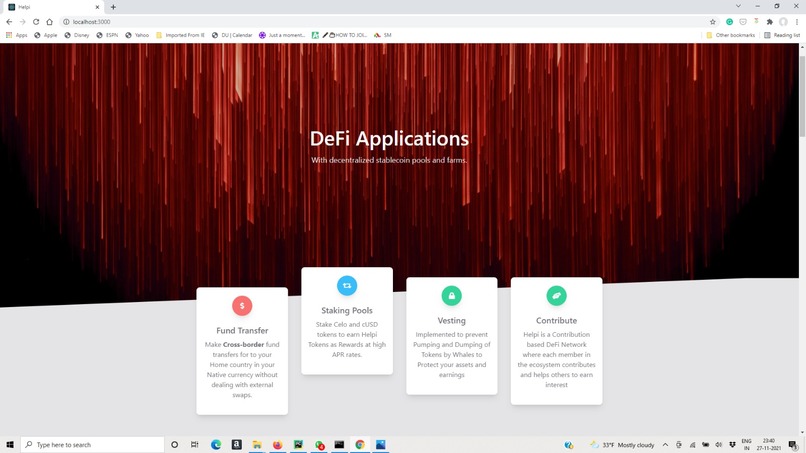Open the SM bookmark
Viewport: 806px width, 453px height.
(x=382, y=35)
